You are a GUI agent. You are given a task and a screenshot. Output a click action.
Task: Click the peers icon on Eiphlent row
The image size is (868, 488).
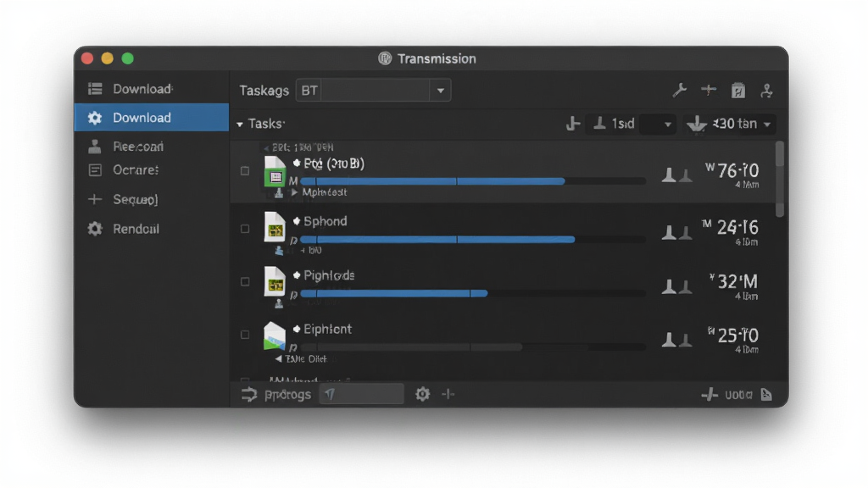pos(677,340)
